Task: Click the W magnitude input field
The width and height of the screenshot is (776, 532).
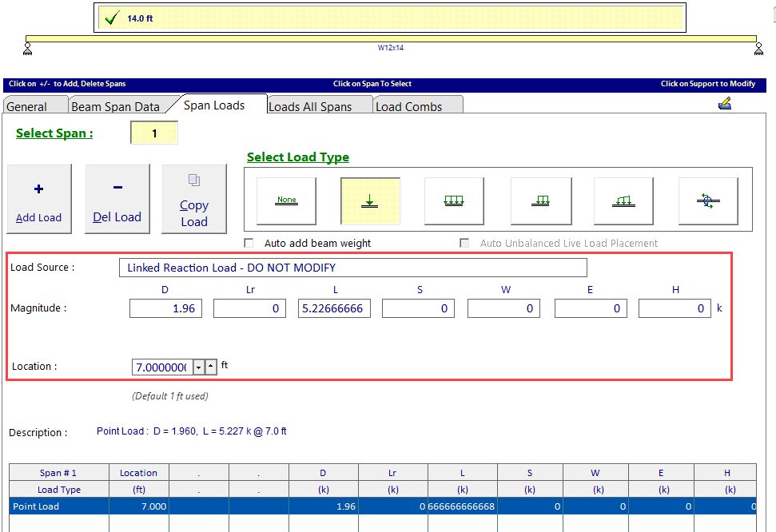Action: [x=503, y=308]
